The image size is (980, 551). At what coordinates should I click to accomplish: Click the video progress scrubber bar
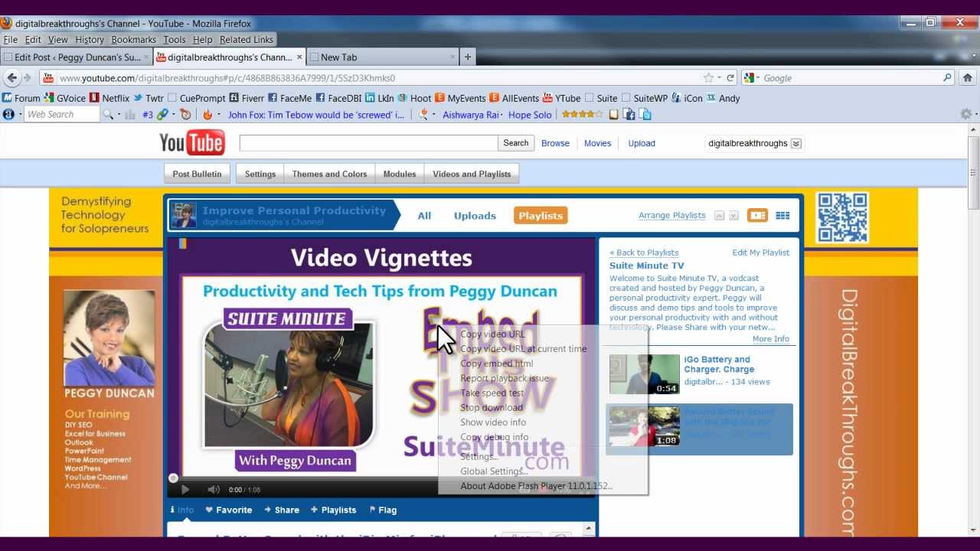point(383,478)
